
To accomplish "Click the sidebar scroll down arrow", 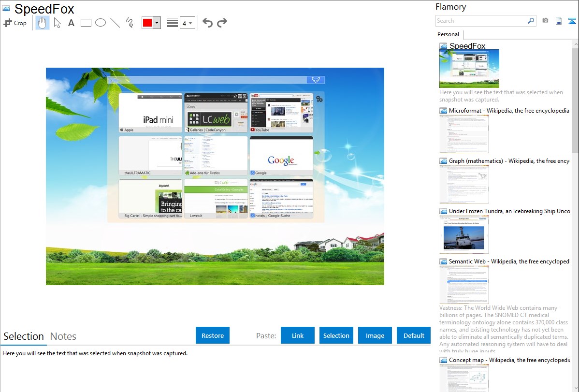I will (x=576, y=388).
